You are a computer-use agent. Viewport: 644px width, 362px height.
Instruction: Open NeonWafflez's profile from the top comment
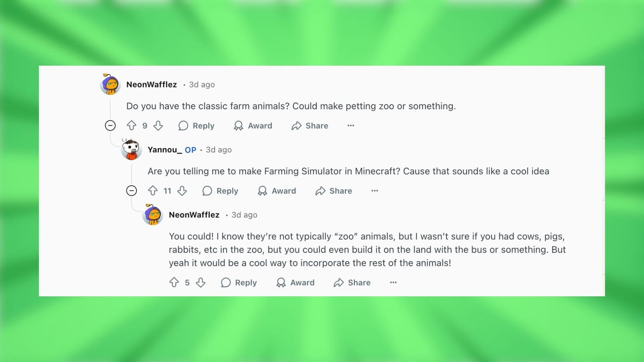pos(151,84)
